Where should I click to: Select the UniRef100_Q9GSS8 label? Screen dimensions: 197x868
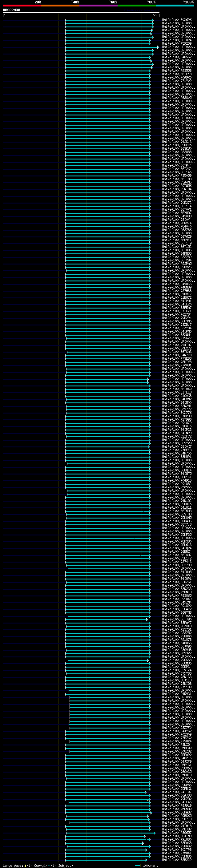(176, 660)
